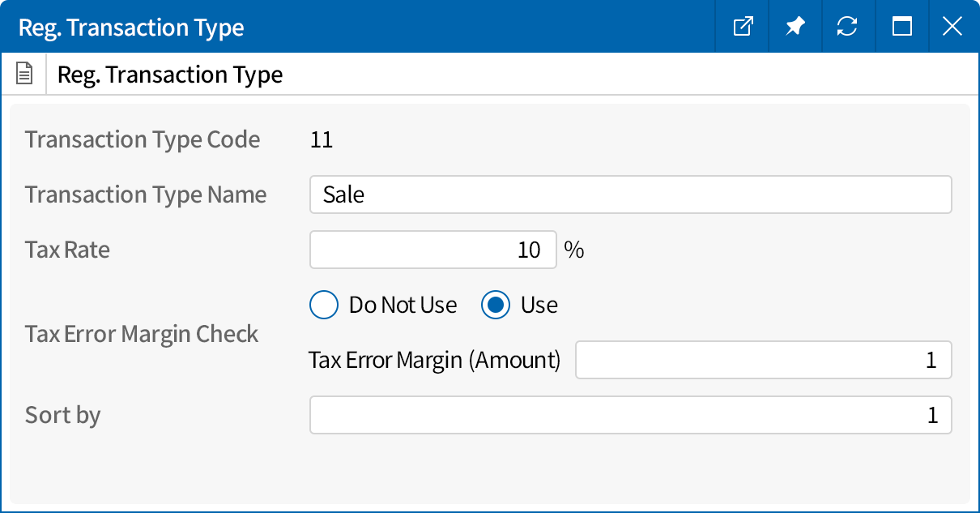This screenshot has height=513, width=980.
Task: Focus the Tax Rate input box
Action: (x=432, y=250)
